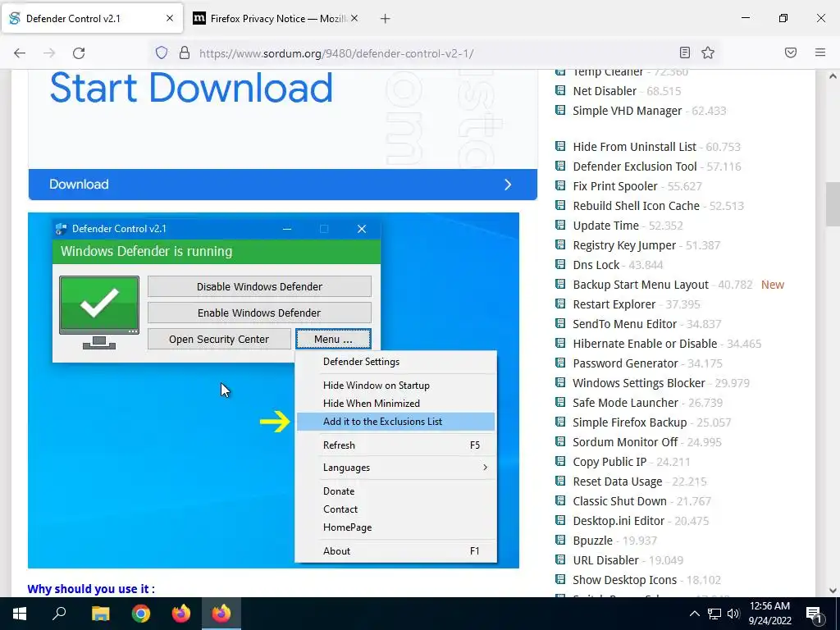Open the Copy Public IP link
The width and height of the screenshot is (840, 630).
pos(609,462)
